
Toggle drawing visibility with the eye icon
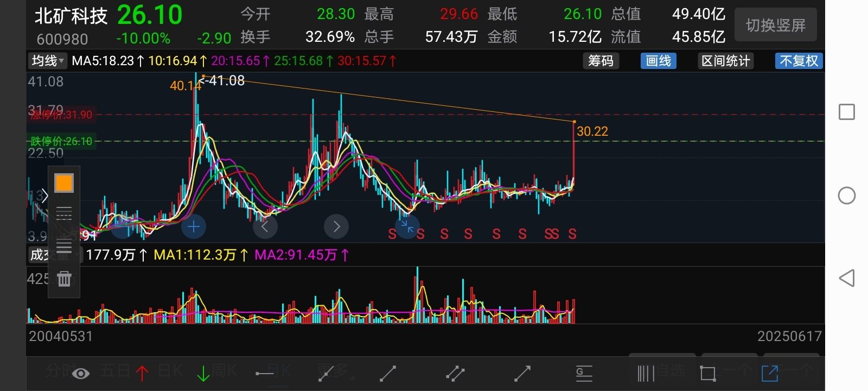point(81,373)
